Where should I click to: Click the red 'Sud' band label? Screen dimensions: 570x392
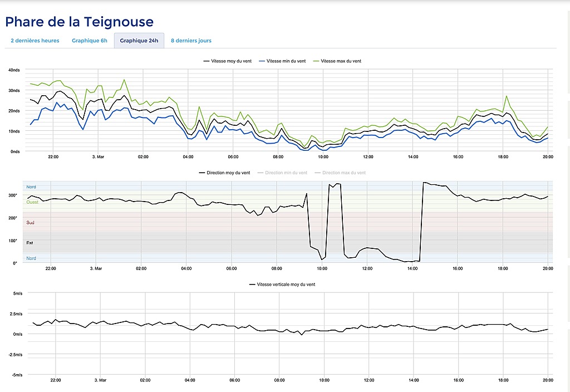(x=30, y=223)
